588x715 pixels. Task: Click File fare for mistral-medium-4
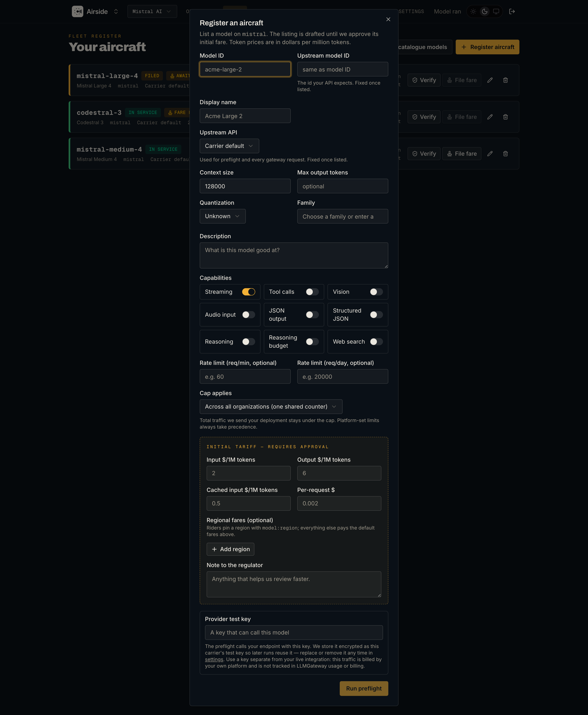tap(462, 153)
